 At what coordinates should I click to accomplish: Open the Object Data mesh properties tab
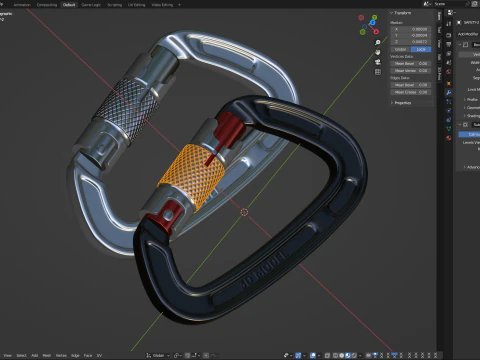449,128
